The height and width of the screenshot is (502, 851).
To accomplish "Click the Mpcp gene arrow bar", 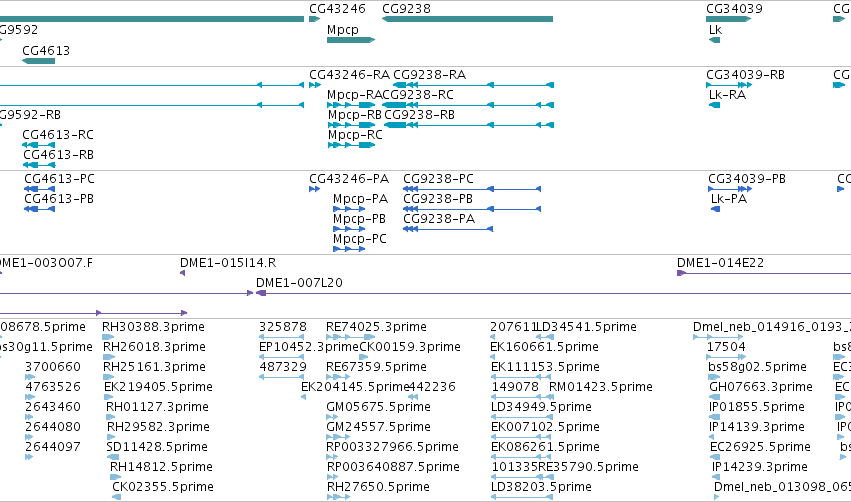I will tap(351, 40).
